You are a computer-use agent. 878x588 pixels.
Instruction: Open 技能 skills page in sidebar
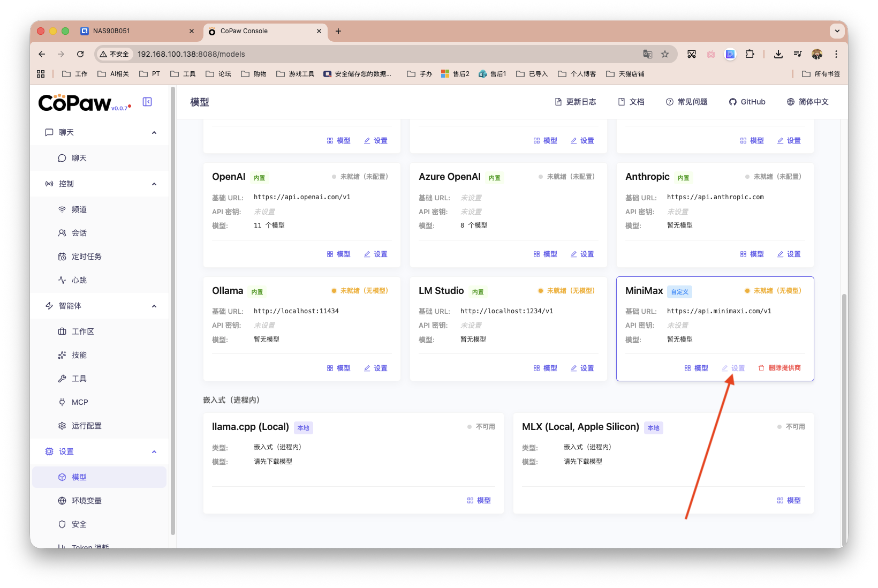[x=79, y=355]
